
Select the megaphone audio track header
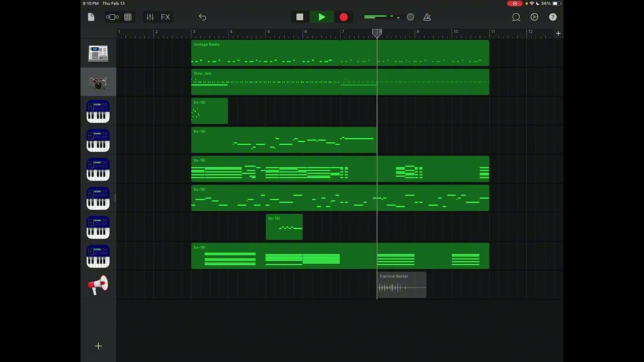(x=98, y=285)
